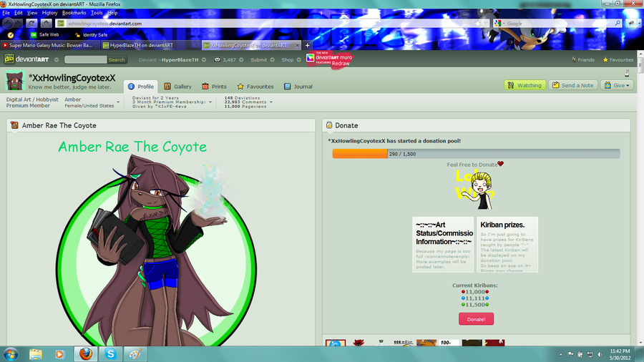Switch to HyperBlazeTH on deviantART tab
The height and width of the screenshot is (362, 644).
[151, 45]
